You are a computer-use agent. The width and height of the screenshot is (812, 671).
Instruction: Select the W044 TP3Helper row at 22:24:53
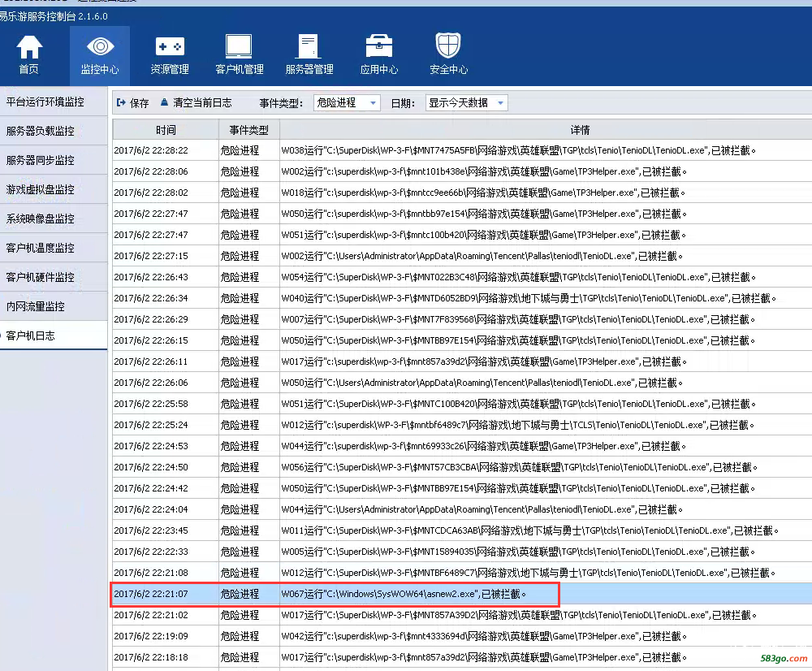click(462, 446)
